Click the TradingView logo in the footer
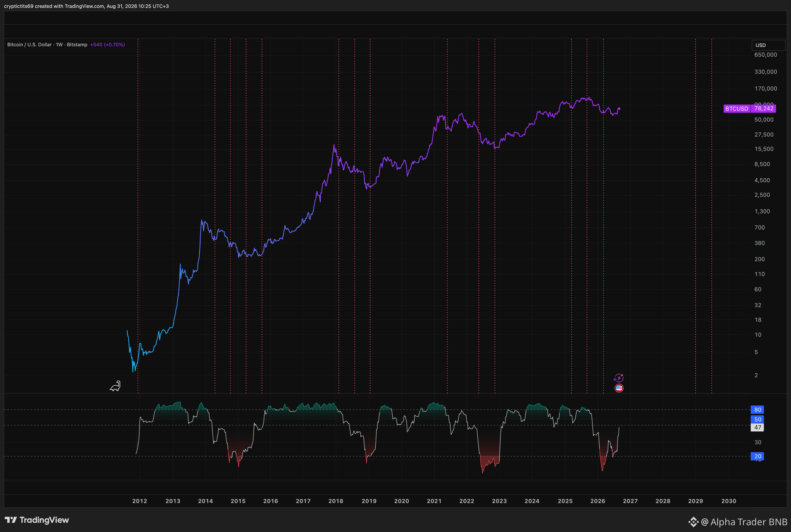The width and height of the screenshot is (791, 532). pos(37,520)
